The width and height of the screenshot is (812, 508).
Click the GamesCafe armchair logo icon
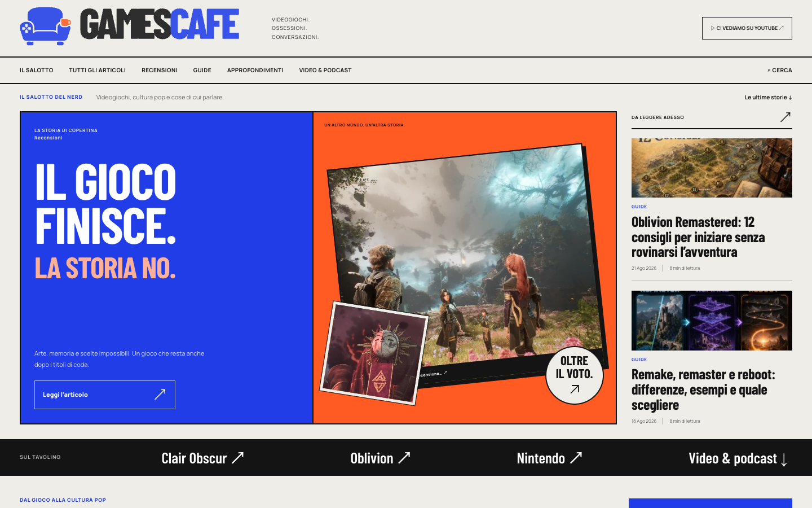coord(45,26)
